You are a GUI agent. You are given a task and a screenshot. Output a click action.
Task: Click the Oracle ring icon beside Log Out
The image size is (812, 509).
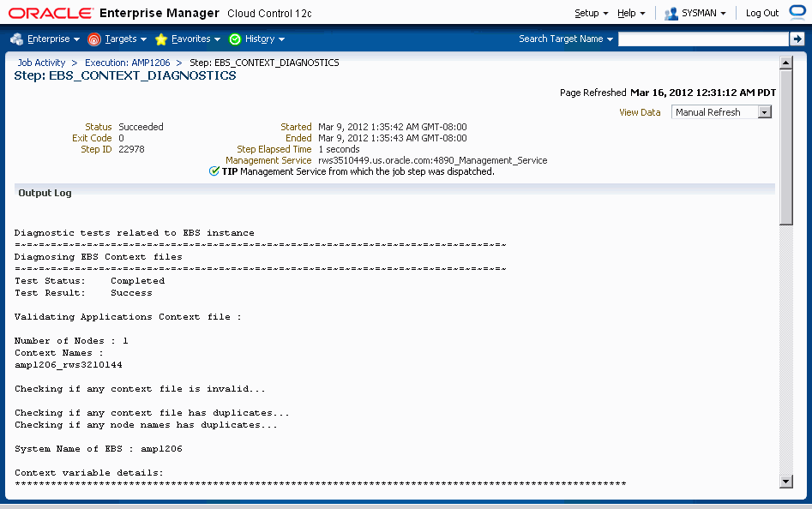coord(797,12)
